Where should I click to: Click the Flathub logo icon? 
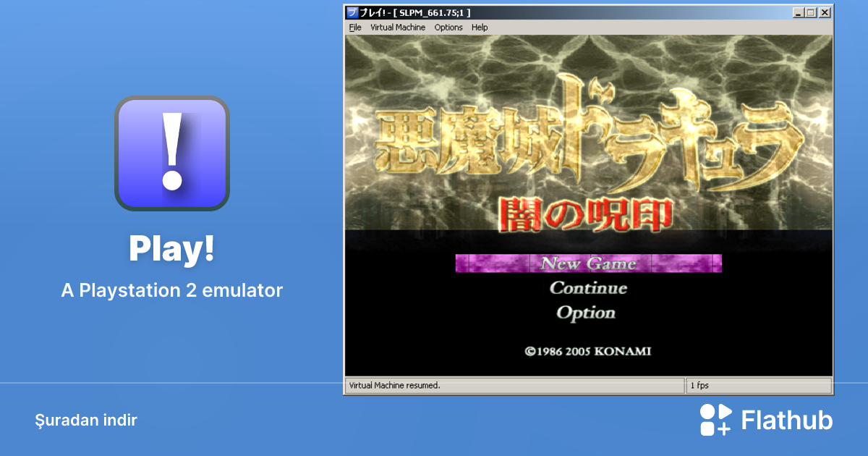point(715,420)
